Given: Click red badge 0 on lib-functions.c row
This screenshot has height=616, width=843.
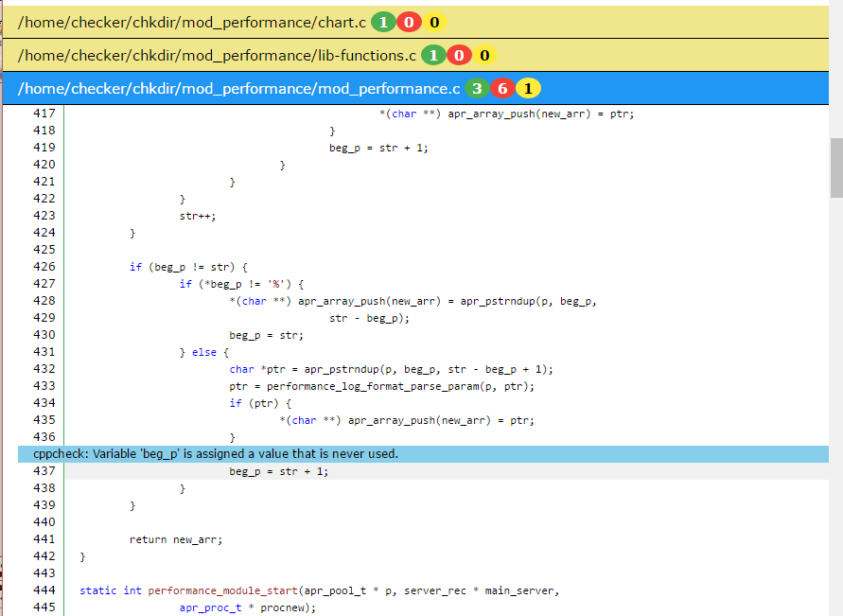Looking at the screenshot, I should [459, 56].
